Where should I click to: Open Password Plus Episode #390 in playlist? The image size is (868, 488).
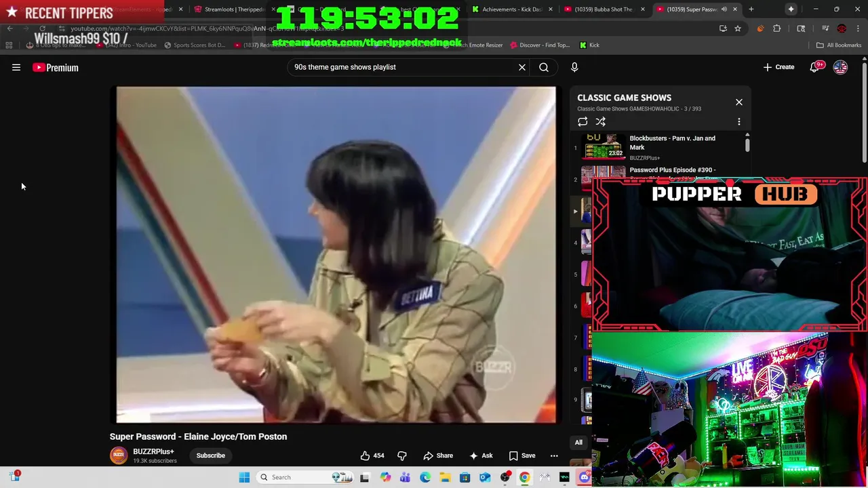point(672,171)
